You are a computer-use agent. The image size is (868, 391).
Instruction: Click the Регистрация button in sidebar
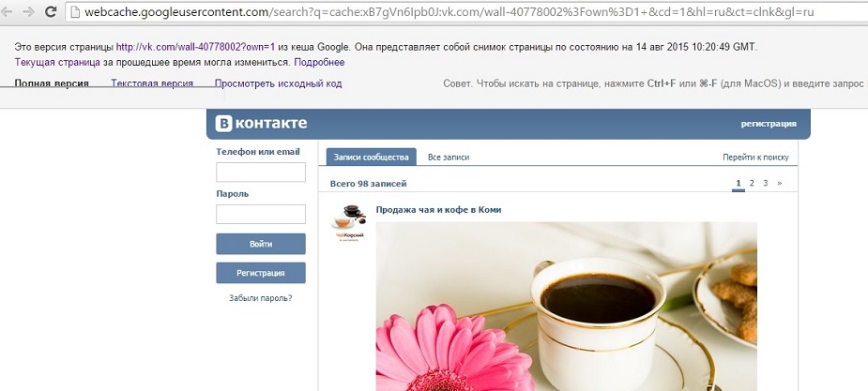coord(261,273)
